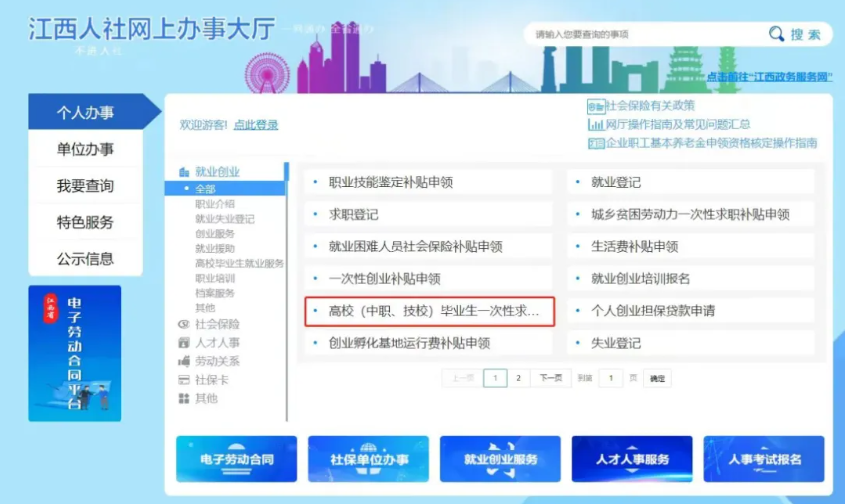The height and width of the screenshot is (504, 846).
Task: Go to page 2 of results
Action: pos(518,378)
